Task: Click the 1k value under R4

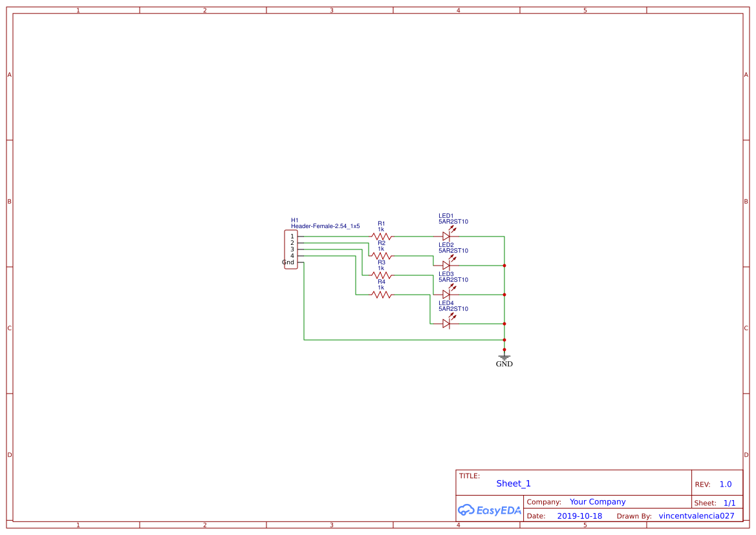Action: click(x=381, y=288)
